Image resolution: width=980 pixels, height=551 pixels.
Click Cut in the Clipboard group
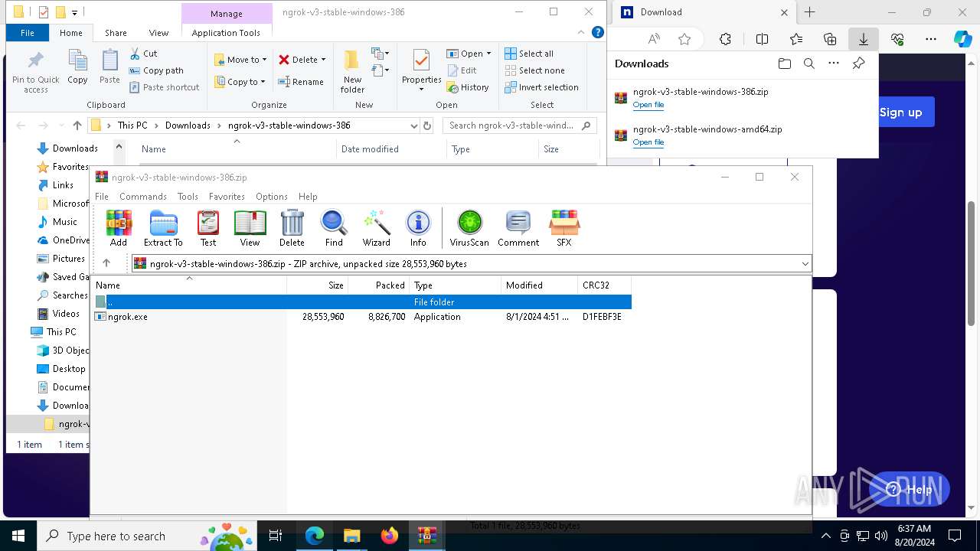pyautogui.click(x=143, y=54)
